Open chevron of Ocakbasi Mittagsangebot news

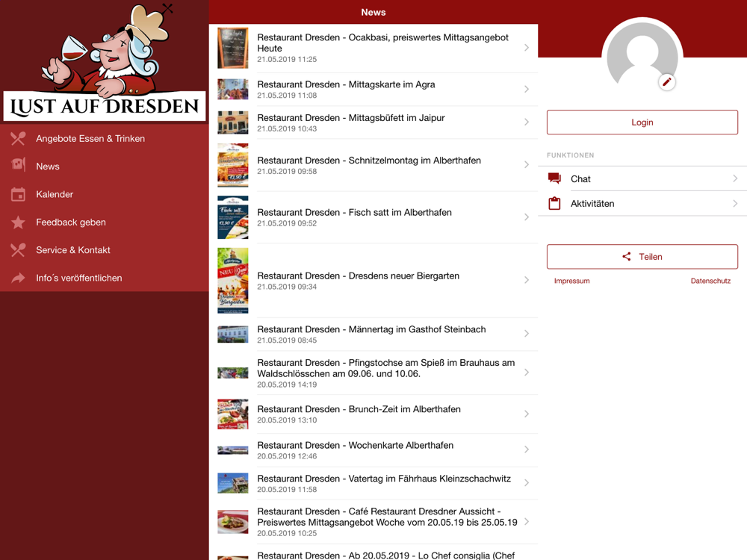coord(527,48)
